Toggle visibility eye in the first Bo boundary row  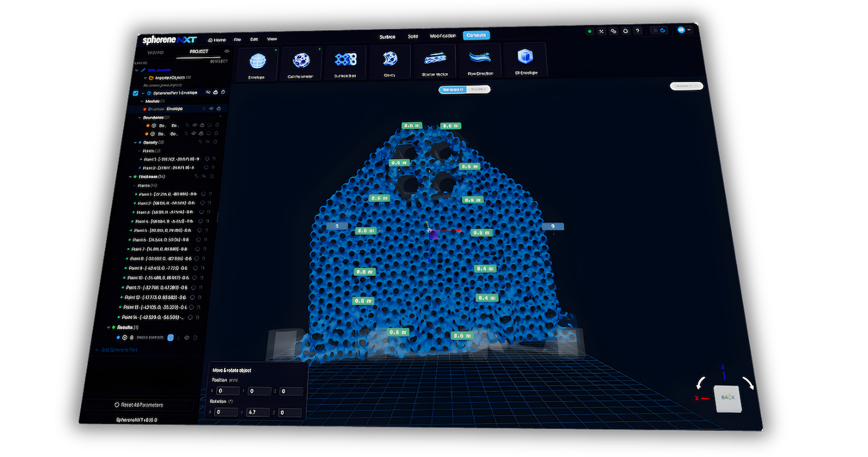click(x=195, y=125)
